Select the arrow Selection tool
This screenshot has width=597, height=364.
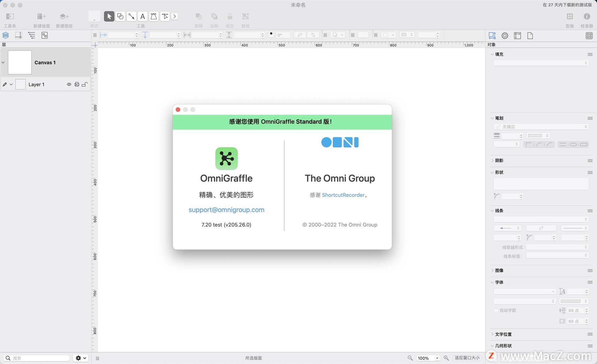click(109, 16)
